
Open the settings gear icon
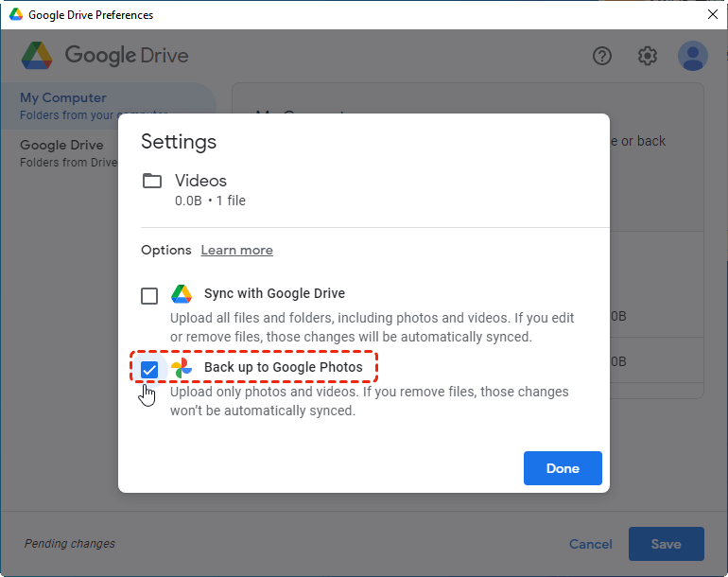(648, 56)
